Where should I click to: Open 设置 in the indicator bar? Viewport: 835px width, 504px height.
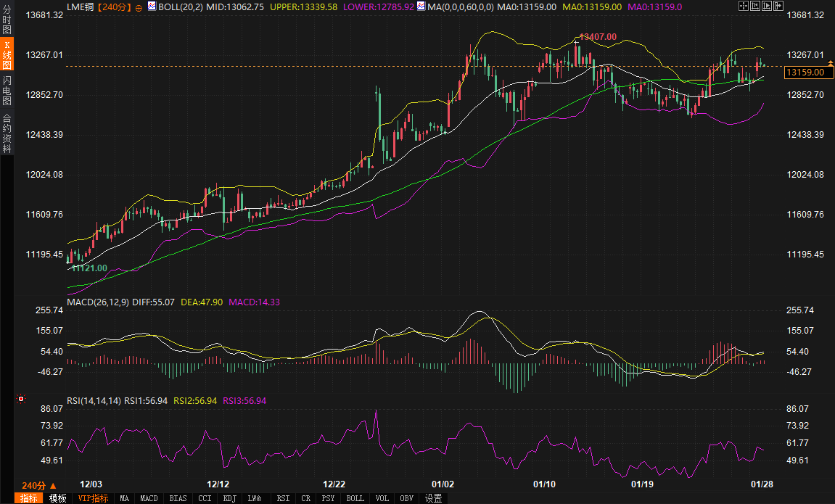click(433, 498)
